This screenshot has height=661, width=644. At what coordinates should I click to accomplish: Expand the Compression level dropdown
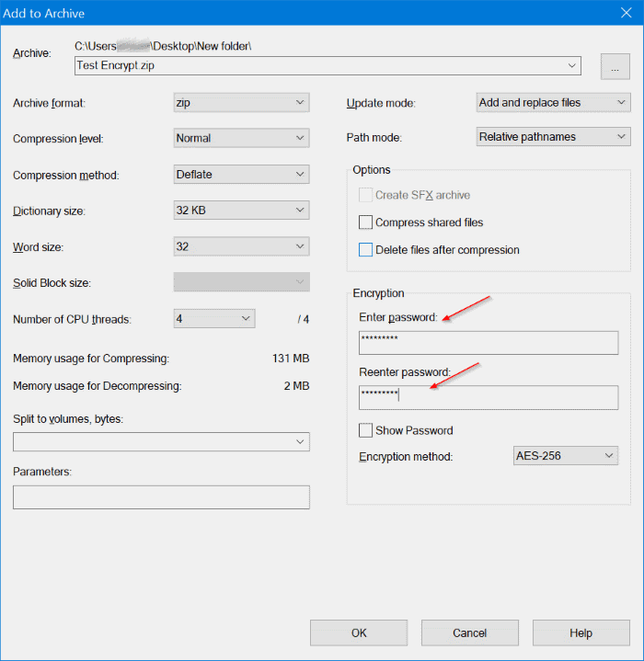click(241, 138)
